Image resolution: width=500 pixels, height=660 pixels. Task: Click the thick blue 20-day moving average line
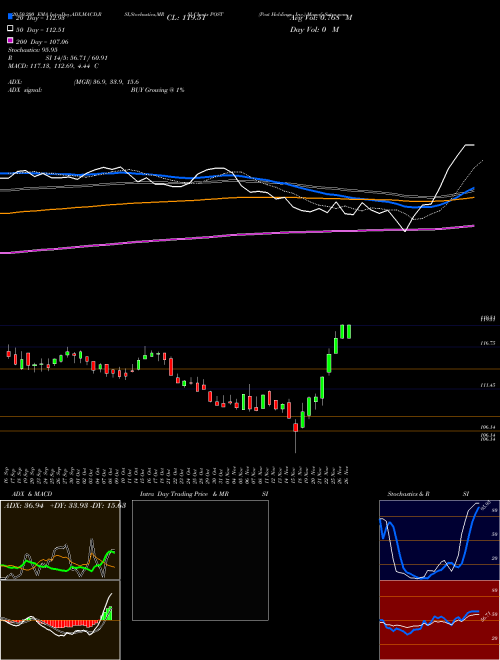(x=238, y=176)
